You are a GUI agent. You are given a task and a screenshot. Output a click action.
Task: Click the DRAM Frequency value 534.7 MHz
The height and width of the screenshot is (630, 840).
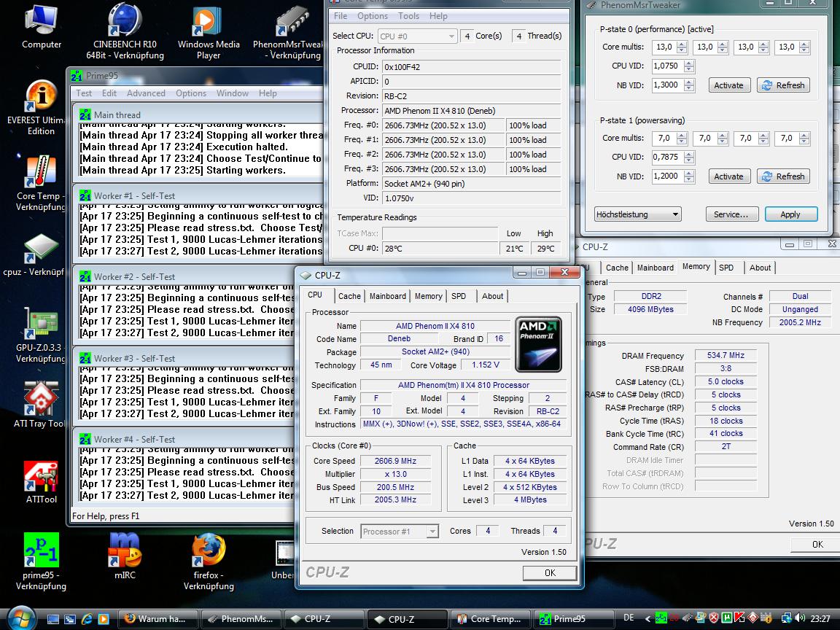pos(726,356)
